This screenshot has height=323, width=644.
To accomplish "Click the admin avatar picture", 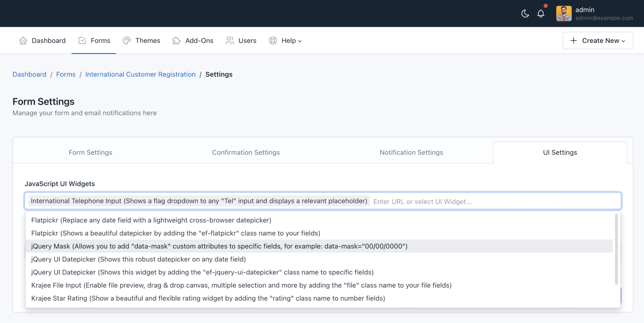I will [563, 13].
